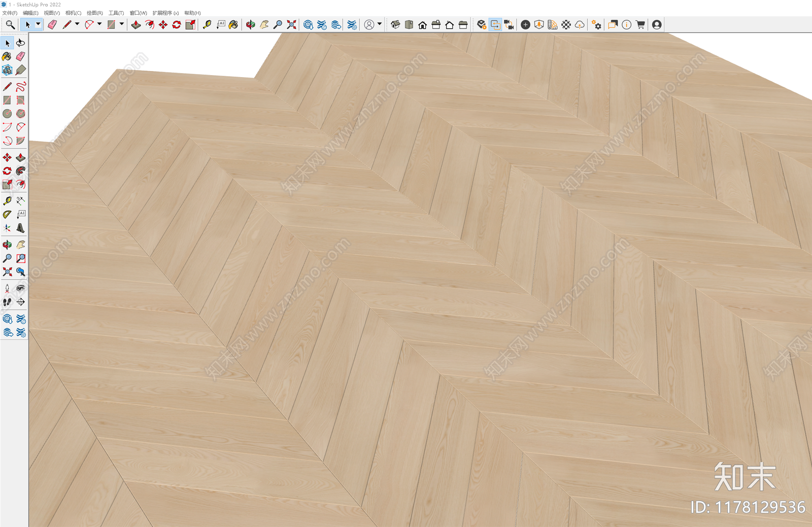This screenshot has width=812, height=527.
Task: Open the 窗口(W) menu
Action: tap(138, 13)
